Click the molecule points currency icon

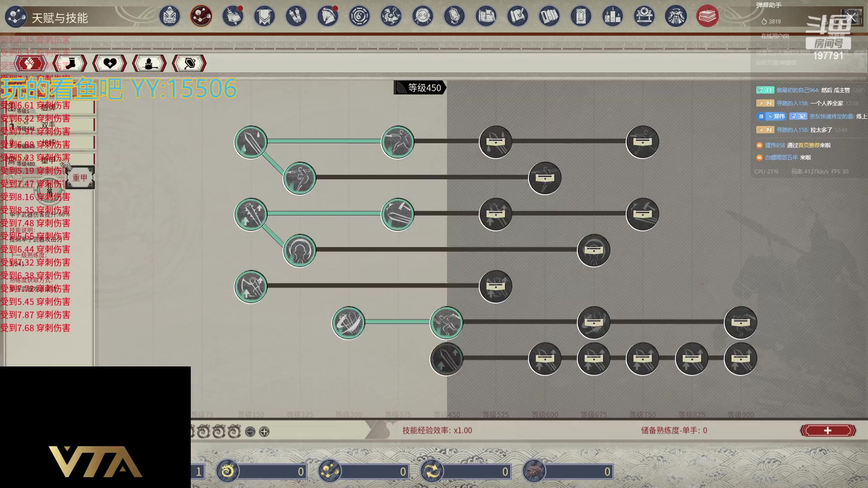pyautogui.click(x=330, y=472)
